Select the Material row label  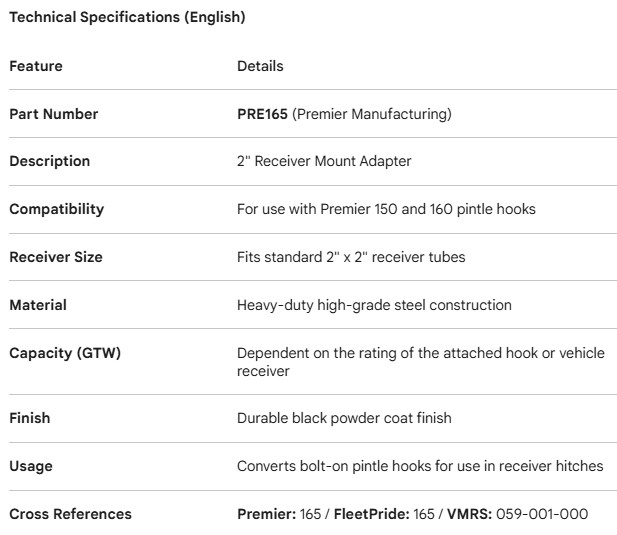coord(38,305)
